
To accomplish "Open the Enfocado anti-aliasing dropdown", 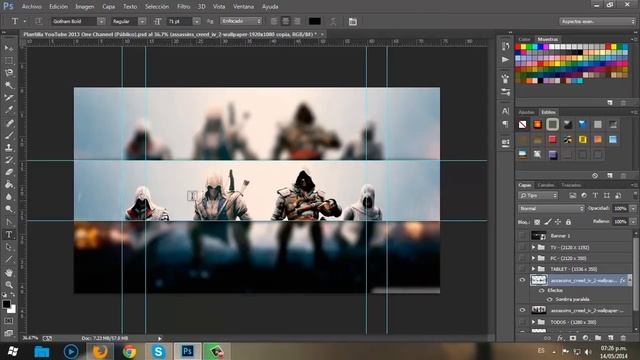I will pyautogui.click(x=241, y=21).
